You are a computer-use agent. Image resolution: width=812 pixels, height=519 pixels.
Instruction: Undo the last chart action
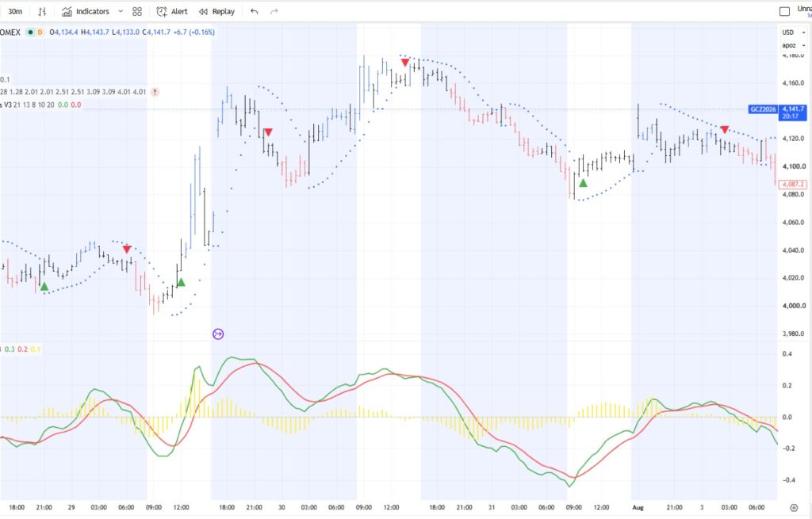(255, 11)
